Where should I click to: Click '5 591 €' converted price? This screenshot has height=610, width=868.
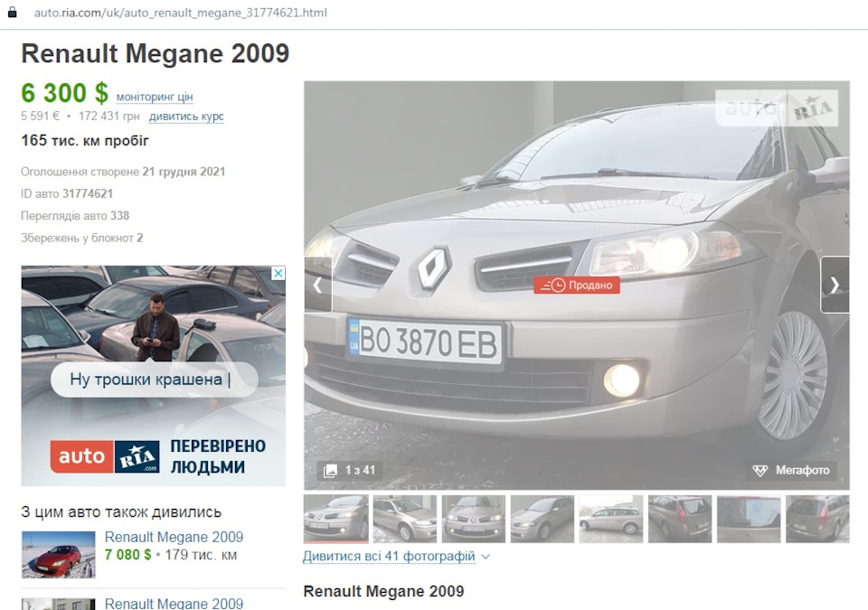point(40,117)
